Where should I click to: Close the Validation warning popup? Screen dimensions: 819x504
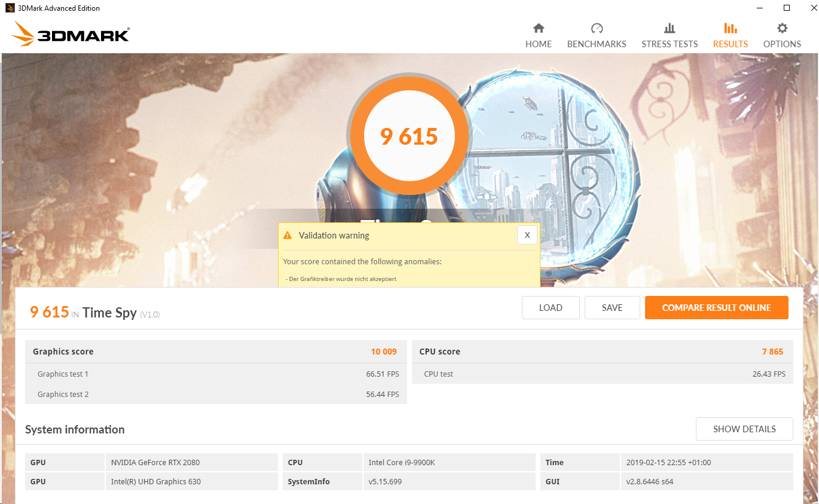pyautogui.click(x=527, y=235)
